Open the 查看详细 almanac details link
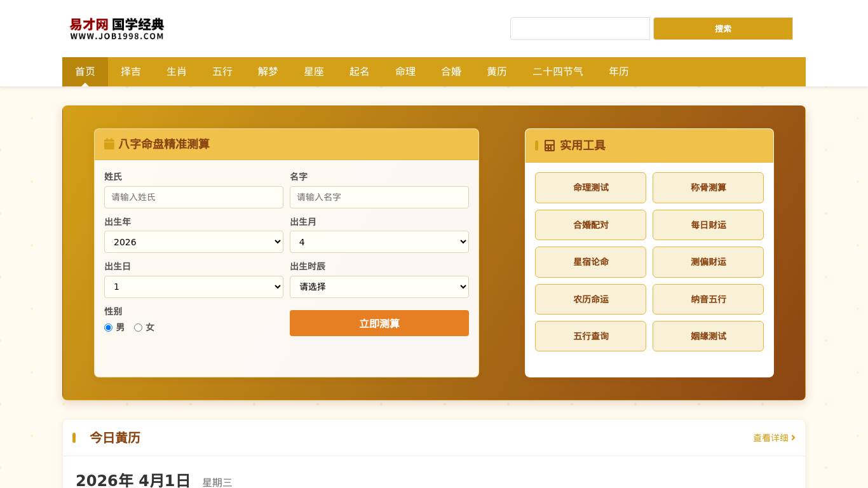The height and width of the screenshot is (488, 868). 770,438
